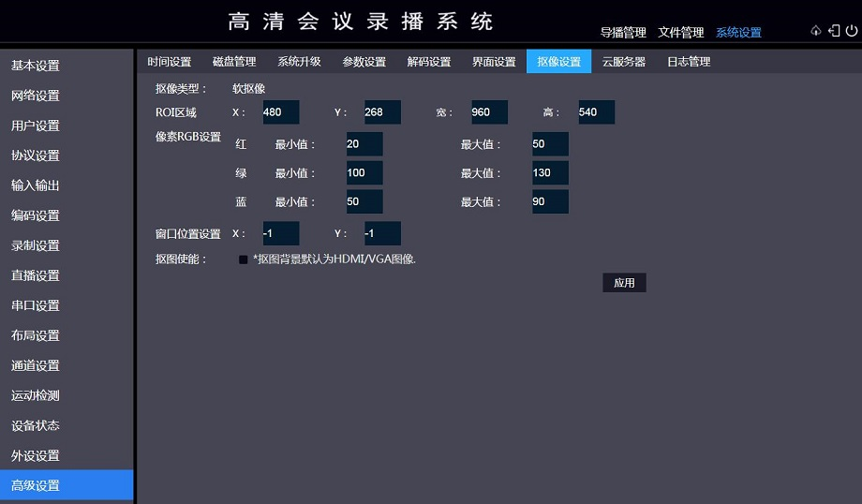Viewport: 862px width, 504px height.
Task: Click the red 最小值 input field
Action: 364,144
